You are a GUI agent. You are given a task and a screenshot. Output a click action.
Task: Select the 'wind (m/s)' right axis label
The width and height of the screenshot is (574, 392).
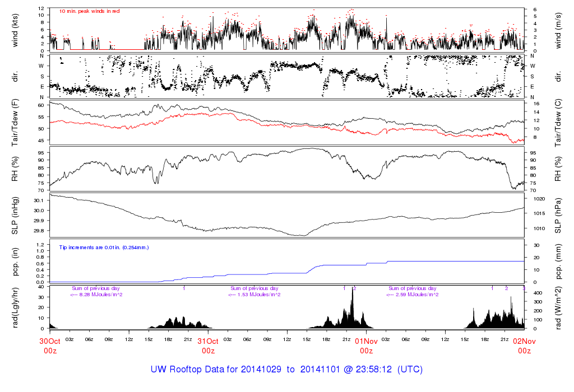[558, 30]
